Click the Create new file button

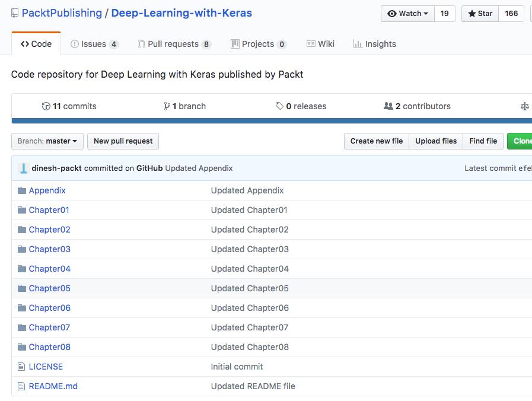[x=376, y=141]
